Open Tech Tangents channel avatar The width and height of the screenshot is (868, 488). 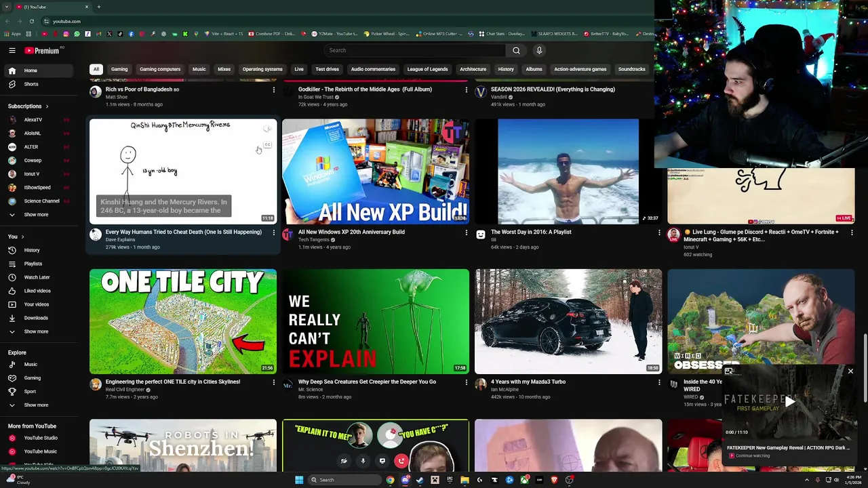click(x=288, y=235)
